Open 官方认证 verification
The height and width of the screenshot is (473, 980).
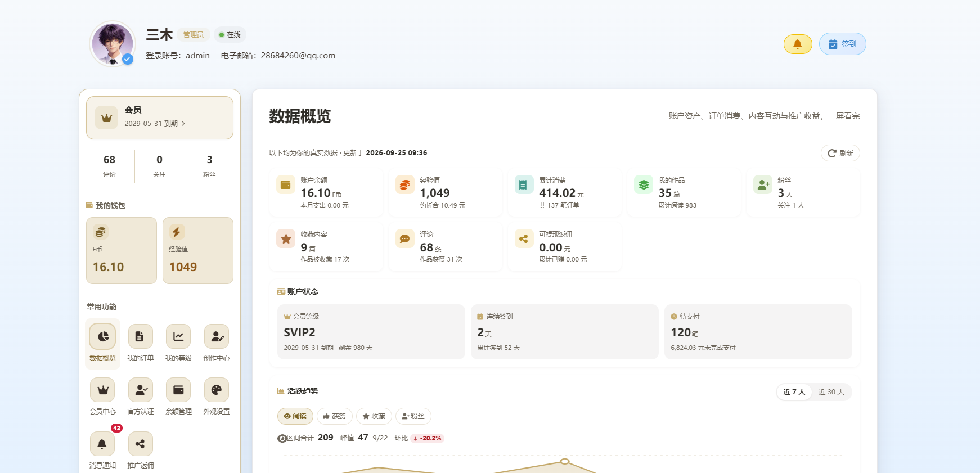[x=140, y=397]
